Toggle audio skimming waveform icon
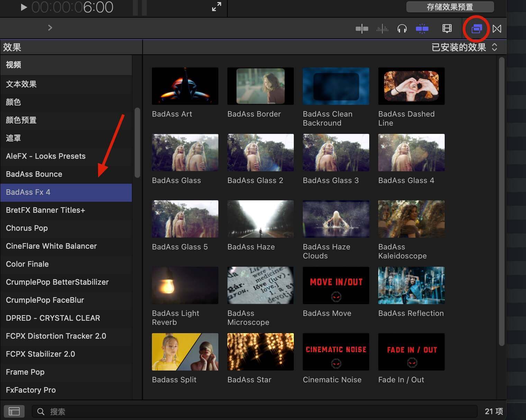This screenshot has width=526, height=420. (382, 29)
